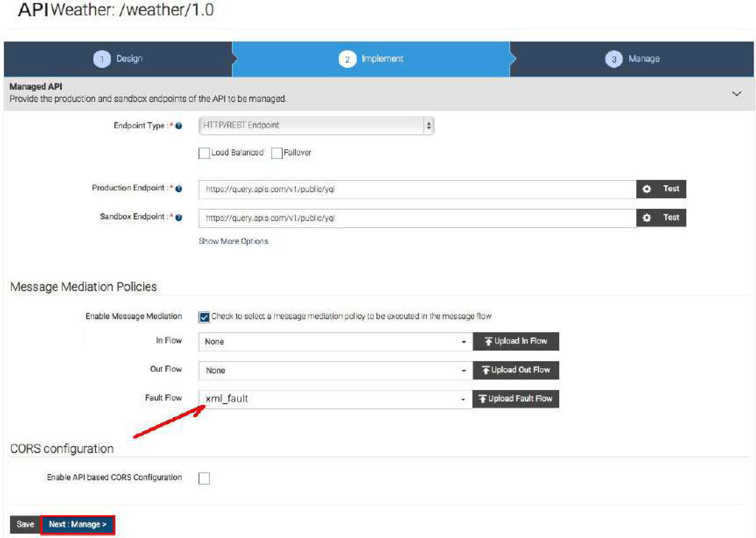Click the step 2 Implement circle icon
756x538 pixels.
point(347,59)
